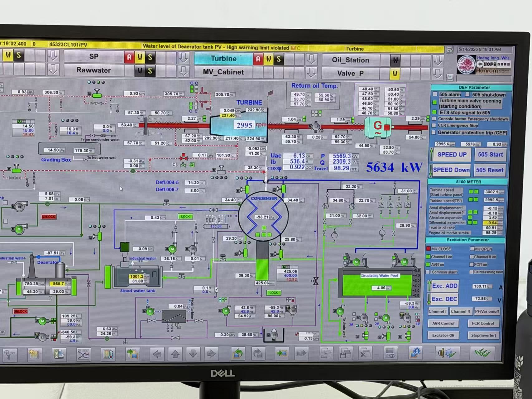Open the Oil_Station overview tab
Viewport: 532px width, 399px height.
point(351,60)
